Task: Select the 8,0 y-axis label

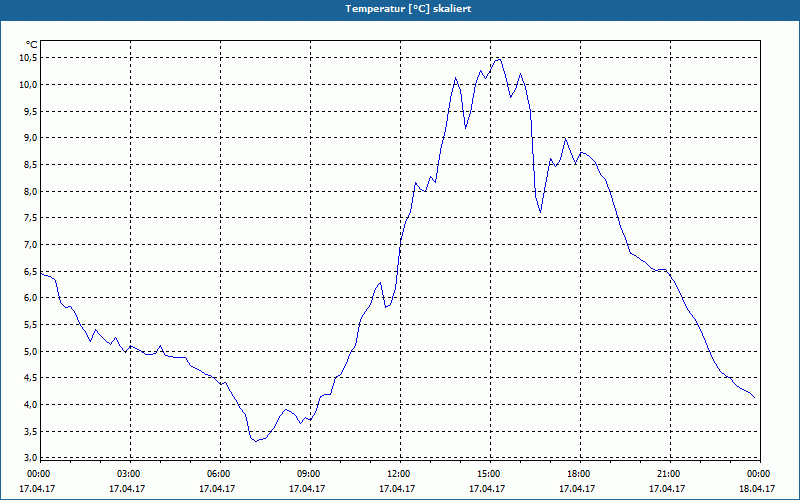Action: 31,191
